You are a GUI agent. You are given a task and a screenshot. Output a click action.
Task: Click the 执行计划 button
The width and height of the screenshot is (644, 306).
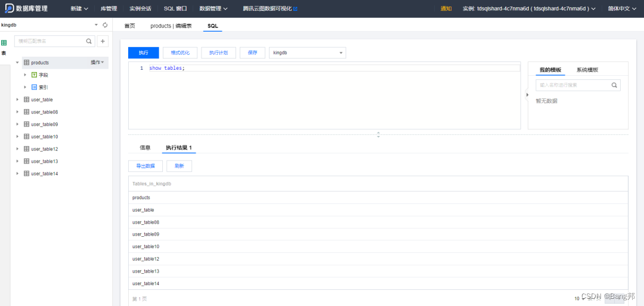pyautogui.click(x=218, y=52)
